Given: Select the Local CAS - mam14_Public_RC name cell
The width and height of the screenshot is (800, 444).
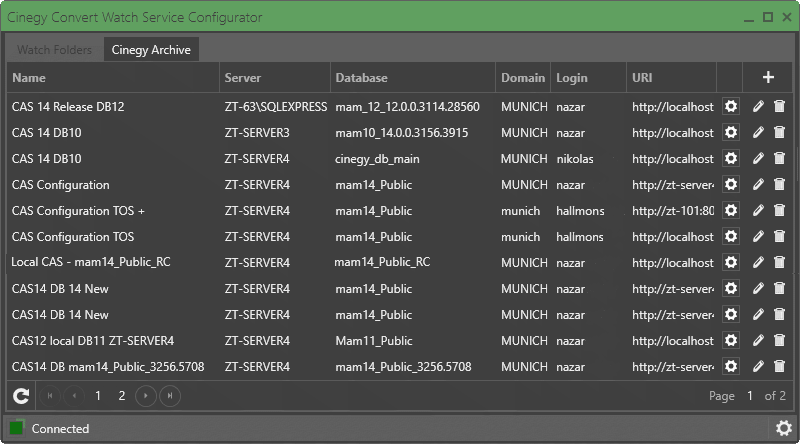Looking at the screenshot, I should pos(91,262).
